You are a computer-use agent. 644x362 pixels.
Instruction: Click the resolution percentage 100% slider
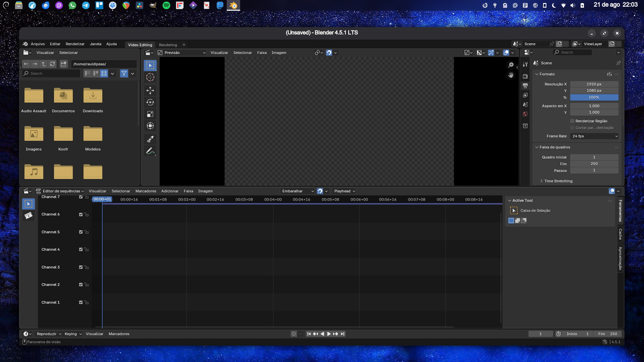click(594, 97)
